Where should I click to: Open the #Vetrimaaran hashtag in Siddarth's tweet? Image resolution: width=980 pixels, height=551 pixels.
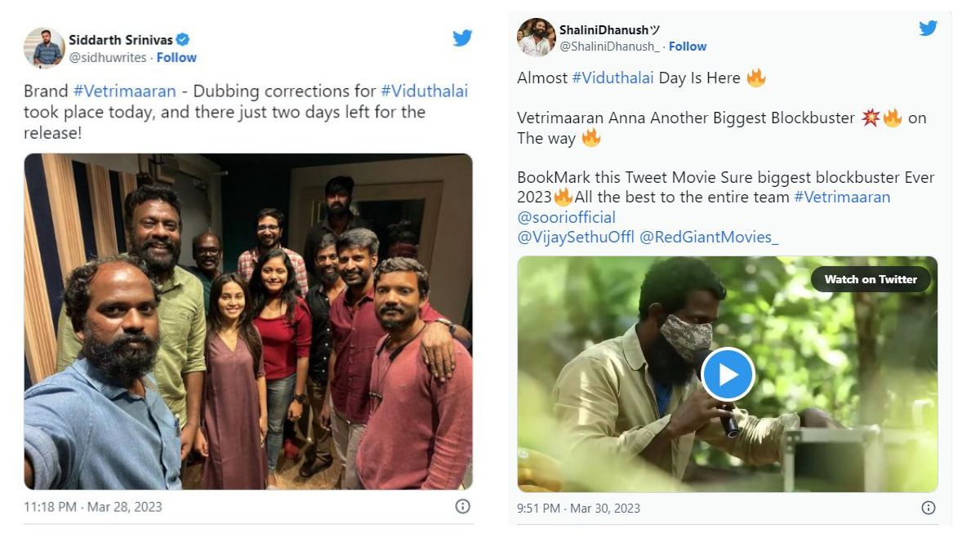pyautogui.click(x=124, y=91)
